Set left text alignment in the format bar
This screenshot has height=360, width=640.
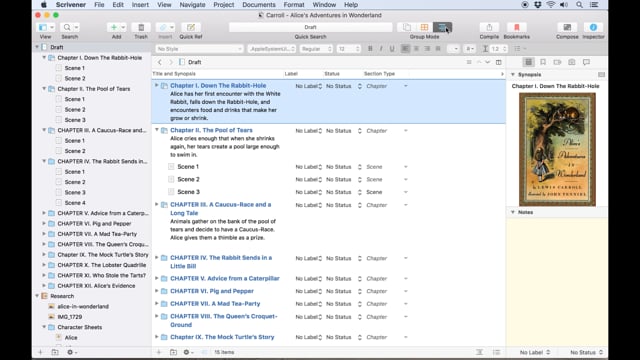tap(405, 49)
